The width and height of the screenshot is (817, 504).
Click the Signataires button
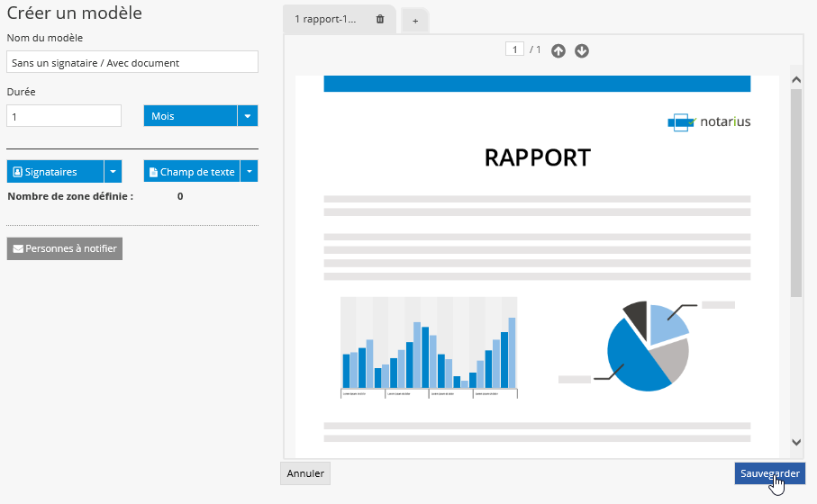(x=56, y=172)
